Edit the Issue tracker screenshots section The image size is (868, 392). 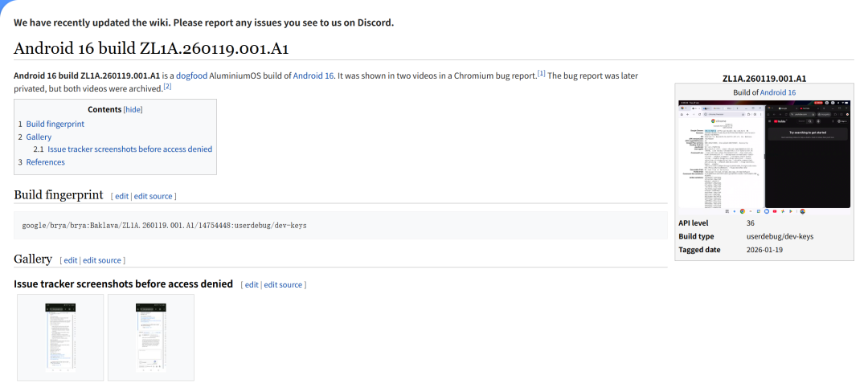[252, 285]
